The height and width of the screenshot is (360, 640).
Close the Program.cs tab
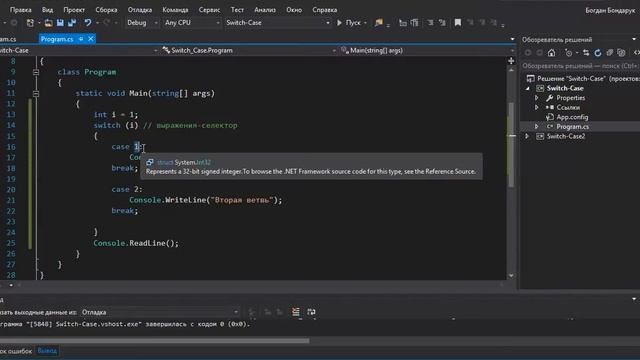[x=91, y=39]
